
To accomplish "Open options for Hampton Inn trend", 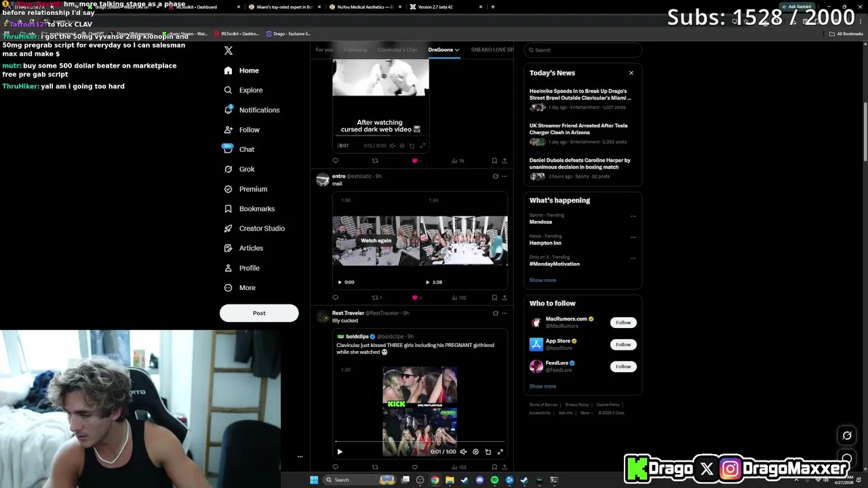I will pos(633,237).
